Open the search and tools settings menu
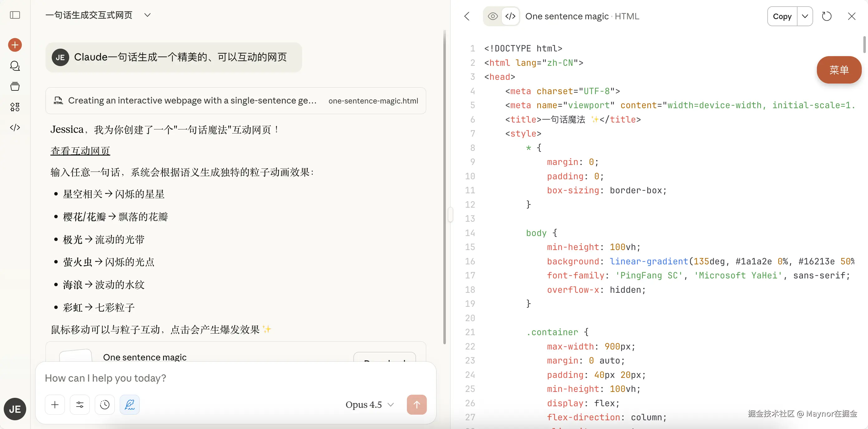The width and height of the screenshot is (868, 429). coord(80,404)
